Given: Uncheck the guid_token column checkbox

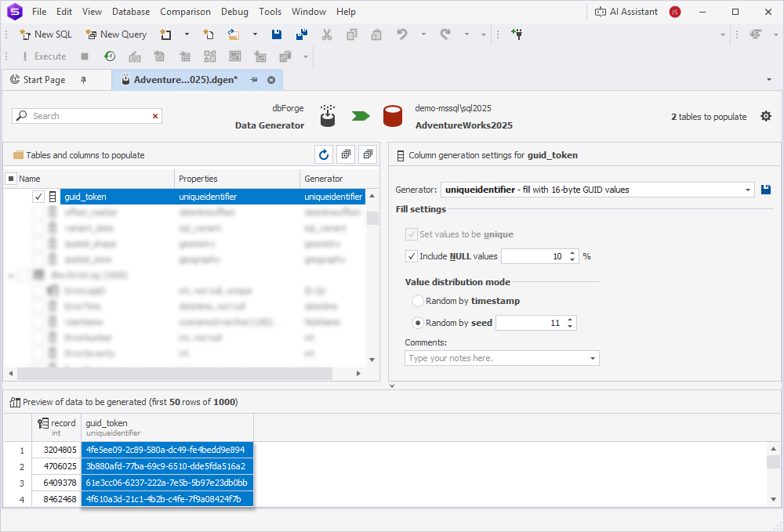Looking at the screenshot, I should tap(38, 197).
